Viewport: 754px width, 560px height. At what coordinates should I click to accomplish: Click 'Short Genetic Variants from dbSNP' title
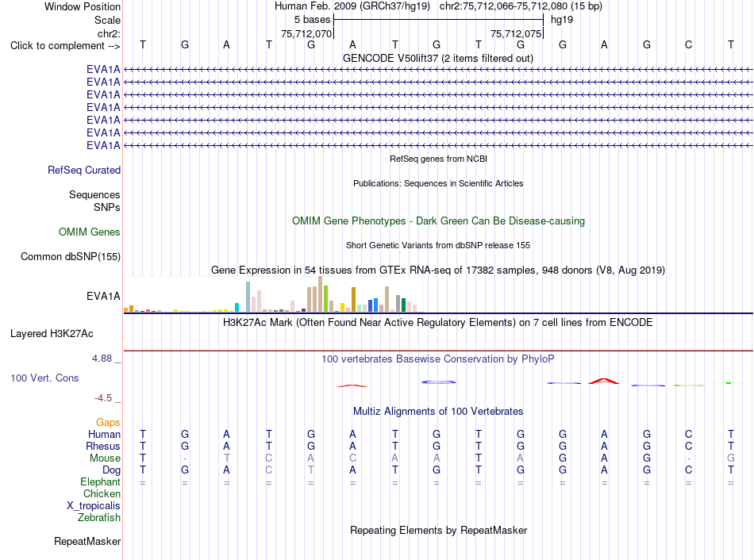[x=438, y=245]
